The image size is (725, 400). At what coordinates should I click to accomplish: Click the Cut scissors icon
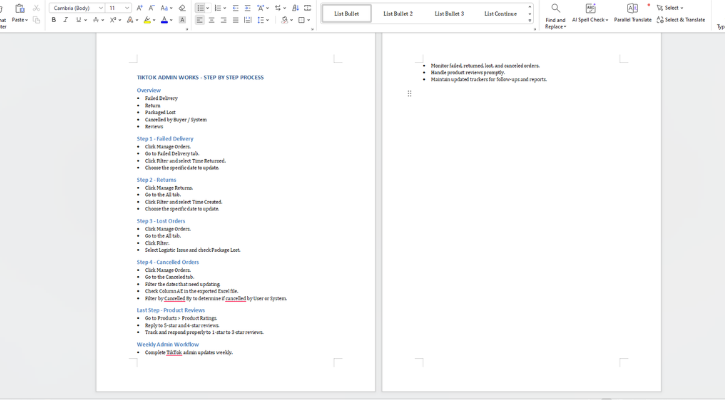click(36, 8)
